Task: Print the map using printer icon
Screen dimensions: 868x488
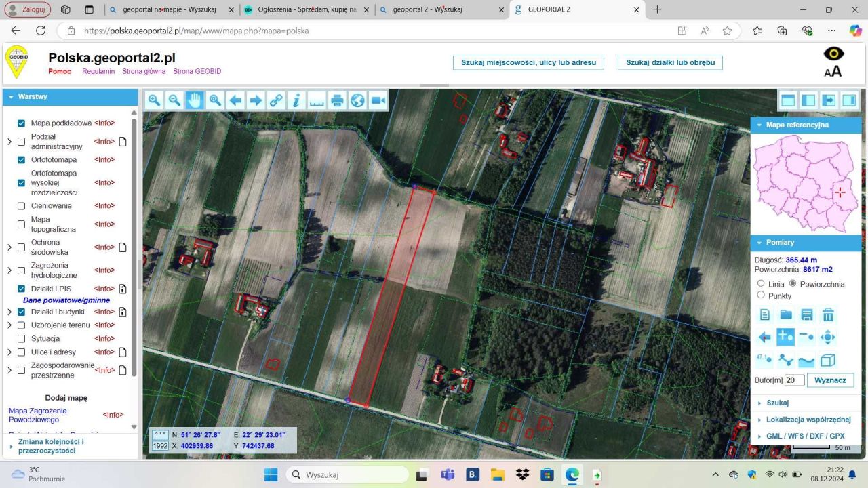Action: (x=337, y=100)
